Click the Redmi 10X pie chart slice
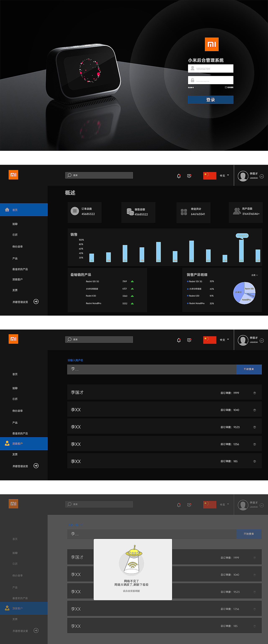 (250, 288)
